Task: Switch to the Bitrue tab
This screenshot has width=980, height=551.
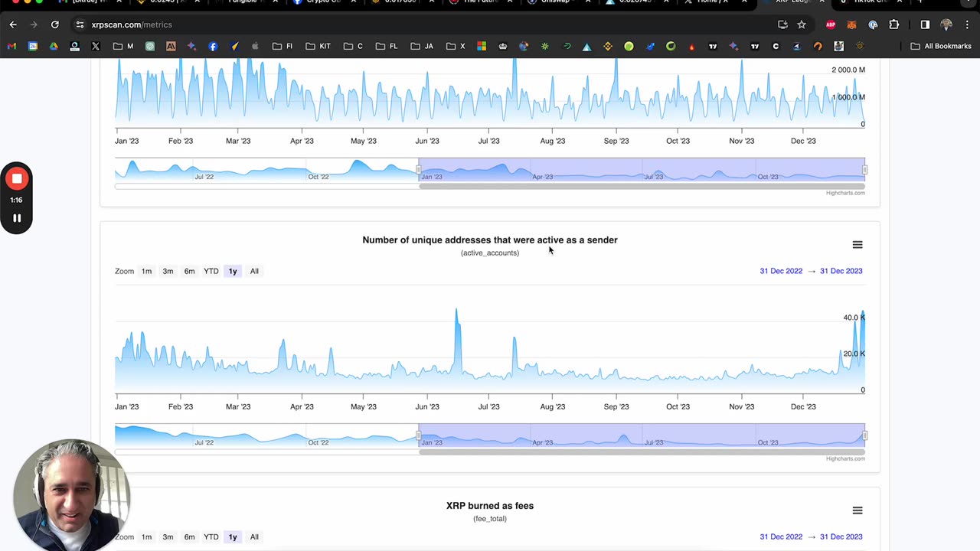Action: coord(90,2)
